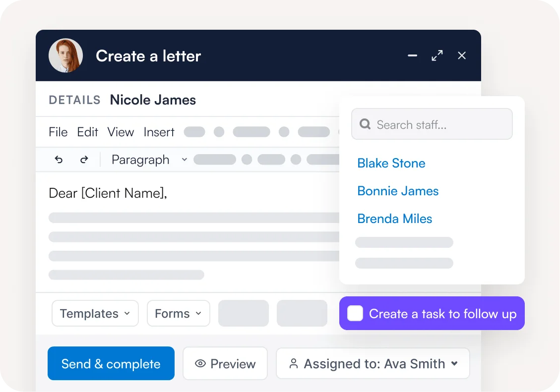
Task: Click the DETAILS label
Action: [74, 100]
